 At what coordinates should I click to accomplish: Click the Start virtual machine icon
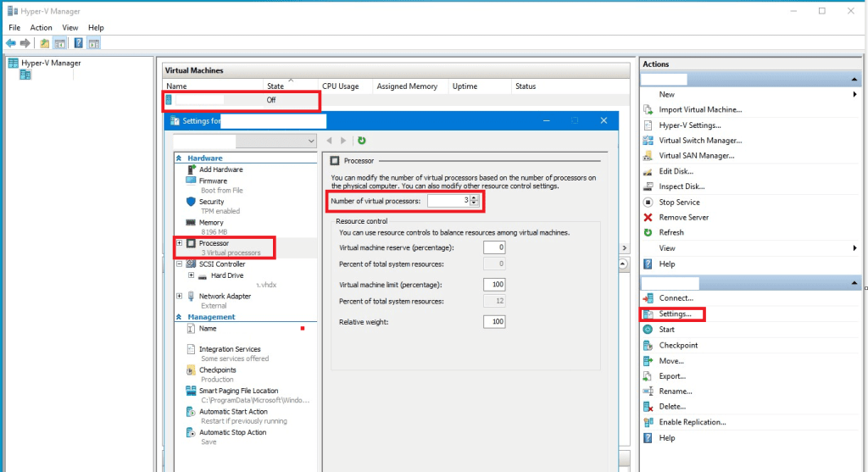tap(648, 330)
